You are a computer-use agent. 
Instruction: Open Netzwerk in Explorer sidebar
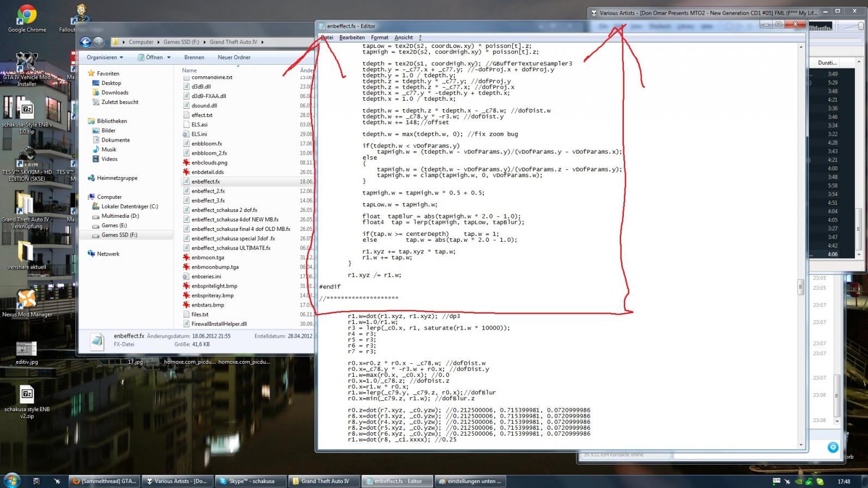(x=104, y=254)
